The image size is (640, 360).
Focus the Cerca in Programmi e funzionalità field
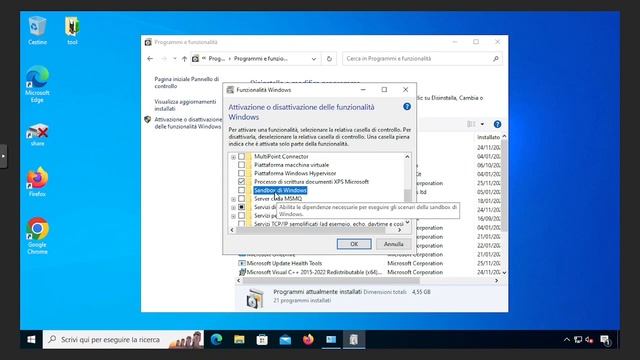(422, 59)
